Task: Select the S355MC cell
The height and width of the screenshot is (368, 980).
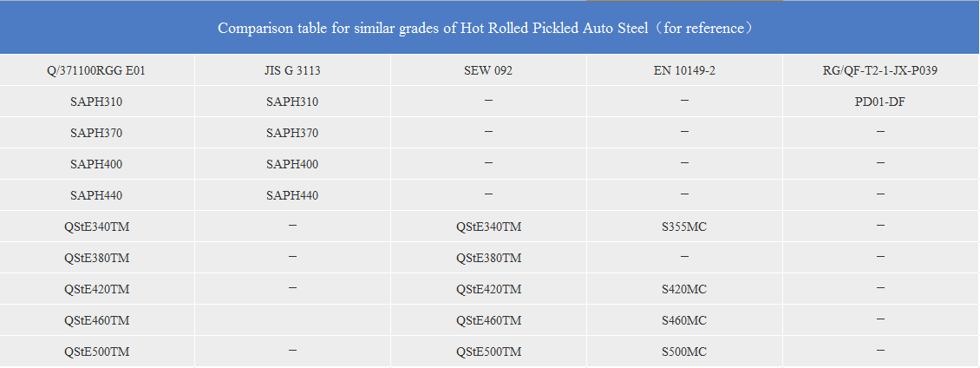Action: [684, 227]
